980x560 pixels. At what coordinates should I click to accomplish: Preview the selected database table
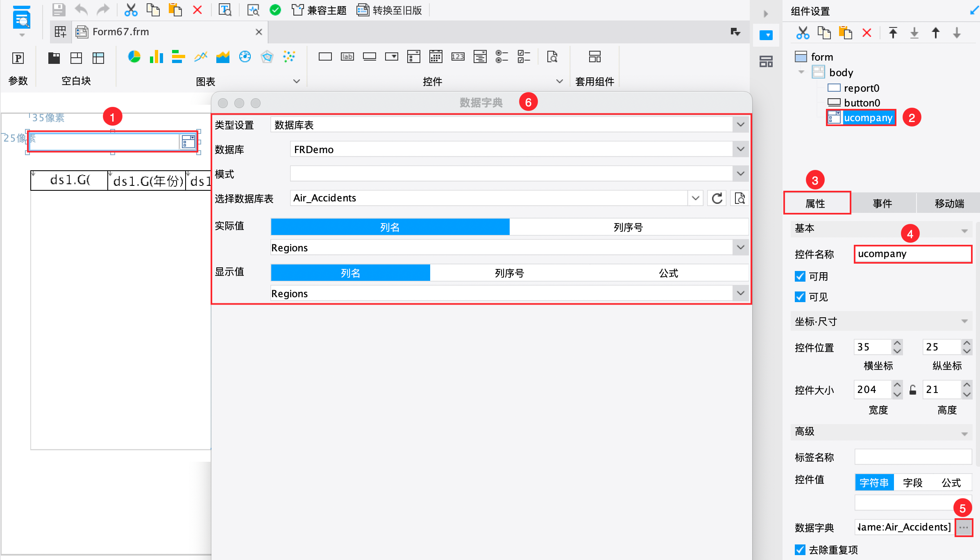pyautogui.click(x=740, y=199)
